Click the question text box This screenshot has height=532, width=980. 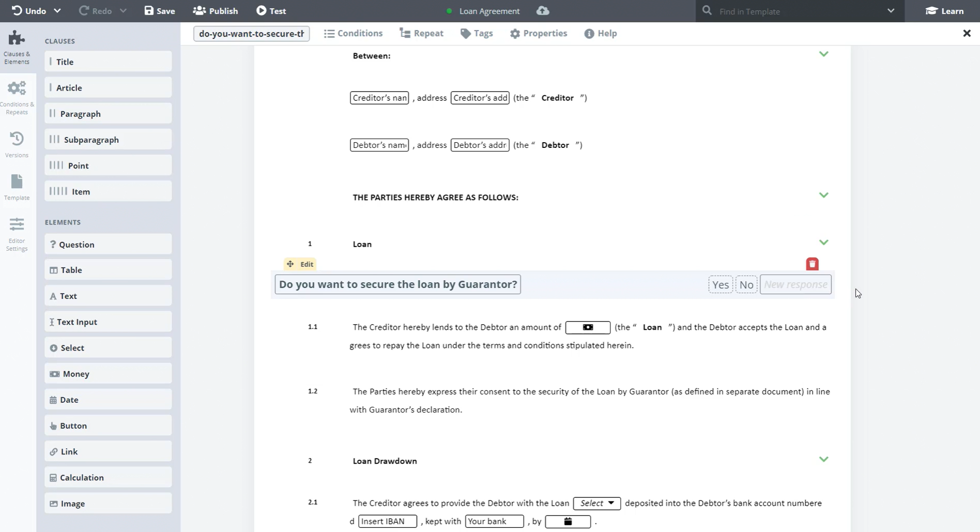point(398,284)
